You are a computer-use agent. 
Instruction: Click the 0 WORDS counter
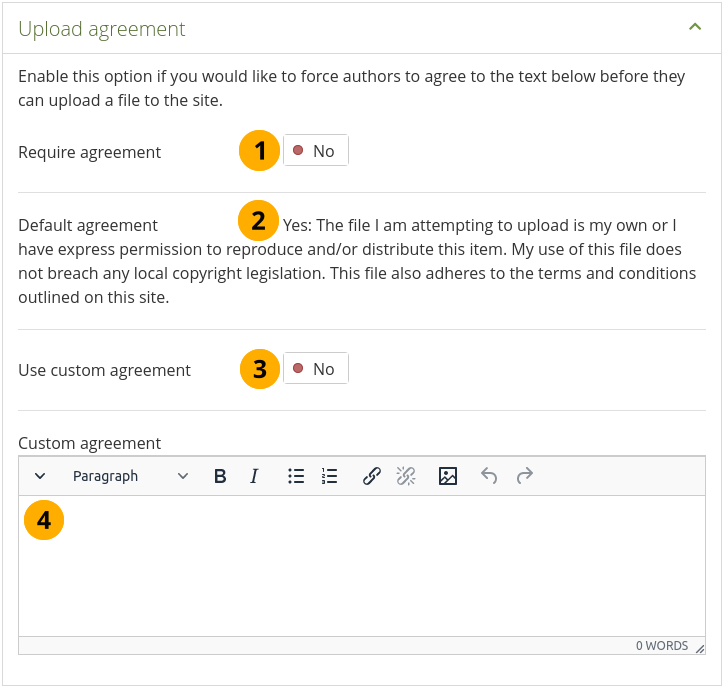pyautogui.click(x=661, y=646)
